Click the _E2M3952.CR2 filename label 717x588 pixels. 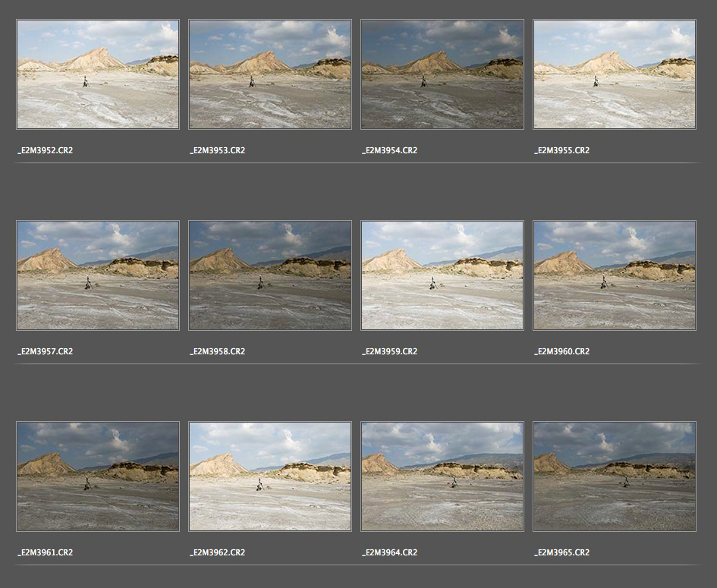tap(46, 150)
